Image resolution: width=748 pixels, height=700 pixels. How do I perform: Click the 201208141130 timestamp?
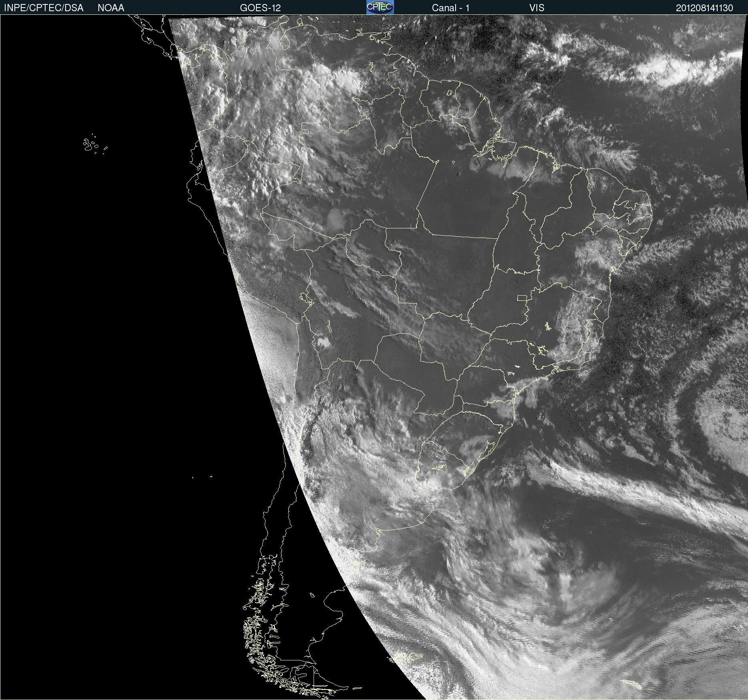point(704,8)
